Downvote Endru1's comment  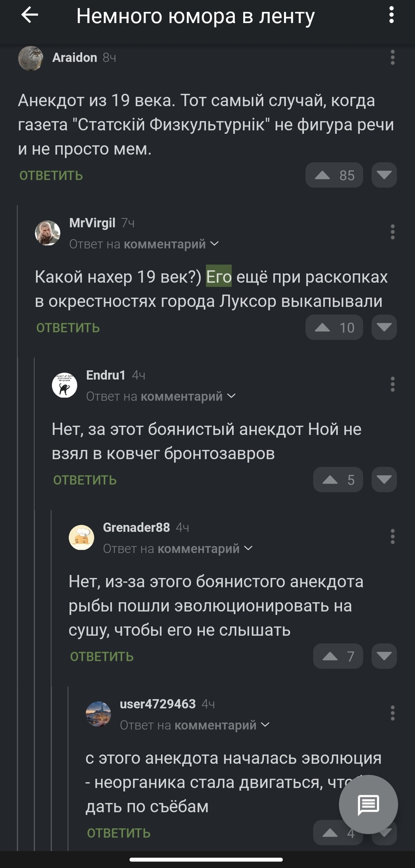(384, 480)
